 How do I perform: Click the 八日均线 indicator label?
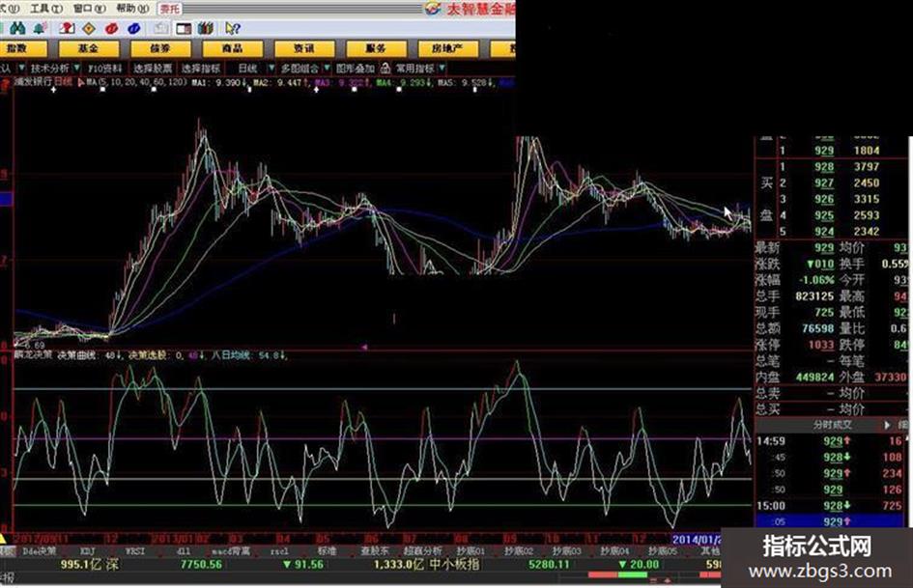pyautogui.click(x=231, y=354)
